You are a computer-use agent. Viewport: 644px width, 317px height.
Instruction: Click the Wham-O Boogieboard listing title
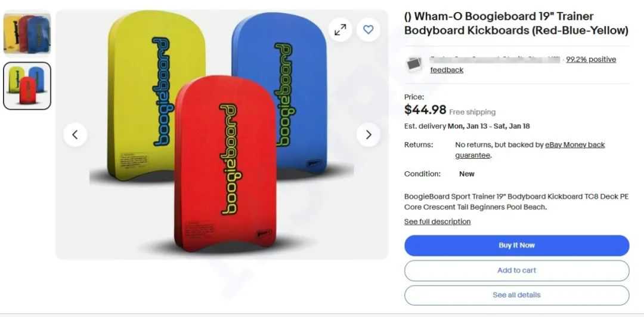point(516,23)
